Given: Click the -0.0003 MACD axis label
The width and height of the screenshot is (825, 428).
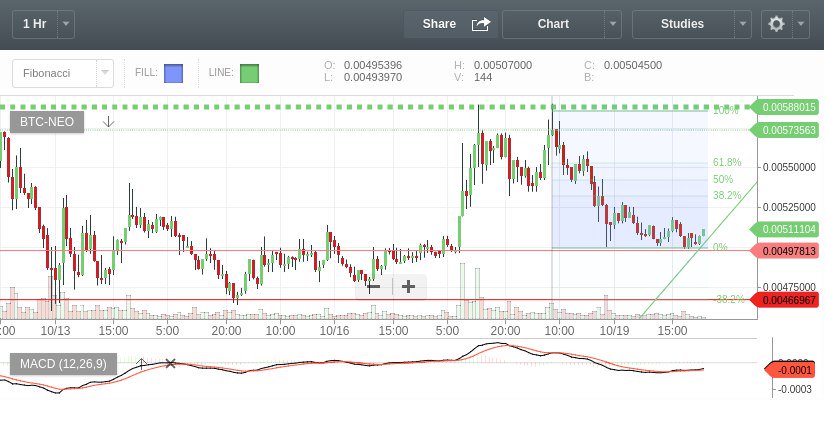Looking at the screenshot, I should point(794,390).
